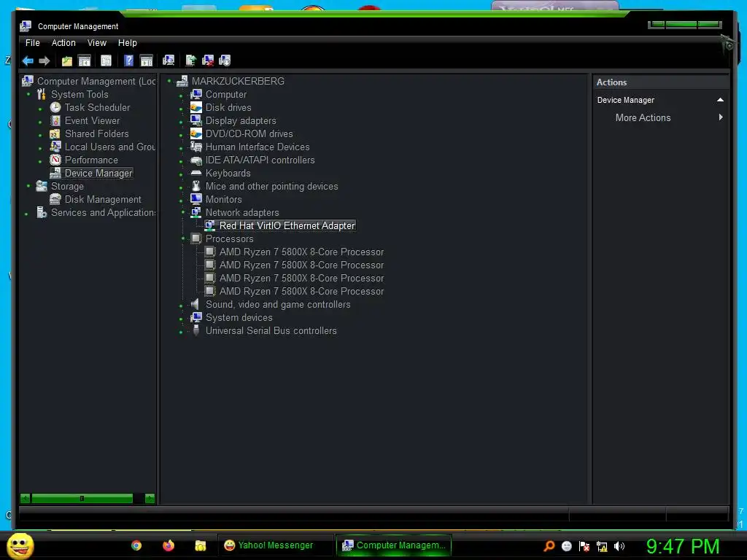
Task: Expand the Monitors category
Action: 181,201
